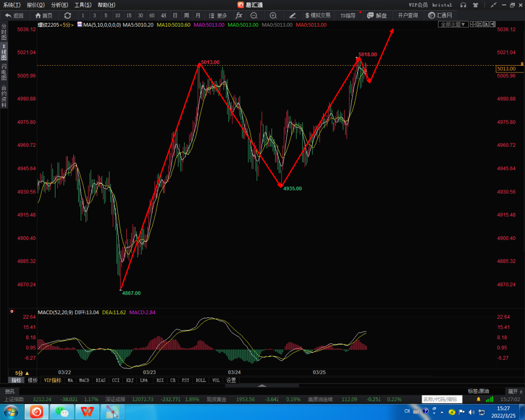The height and width of the screenshot is (420, 525).
Task: Refresh the chart with the reload icon
Action: coord(68,16)
